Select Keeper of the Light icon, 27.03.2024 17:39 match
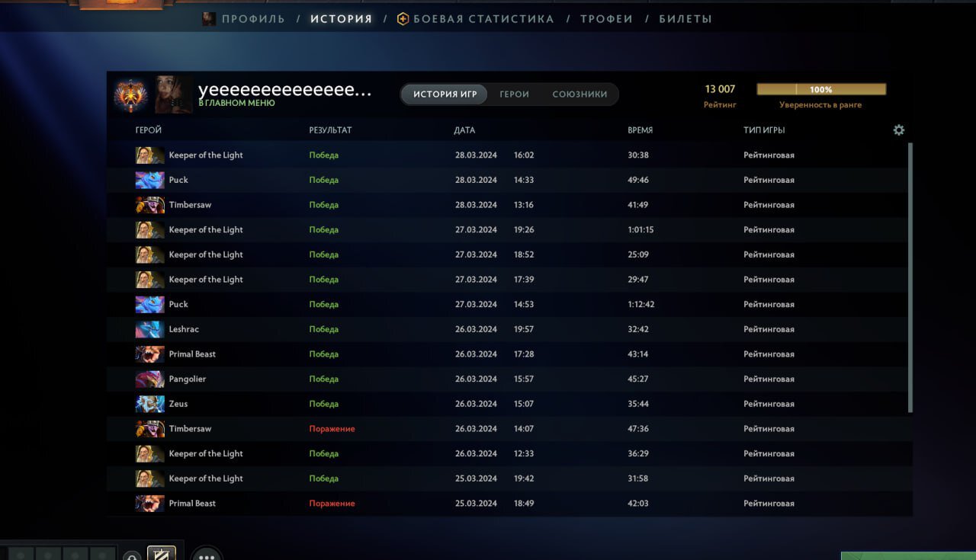The image size is (976, 560). coord(149,280)
